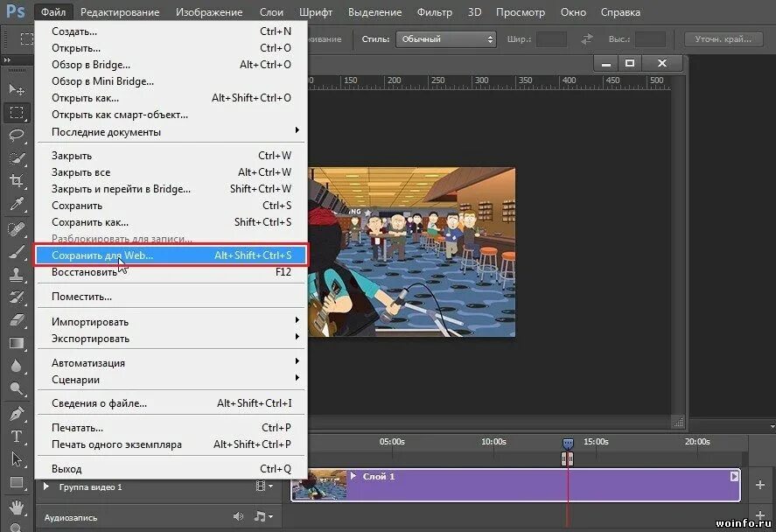
Task: Expand the Импортировать submenu
Action: tap(297, 320)
